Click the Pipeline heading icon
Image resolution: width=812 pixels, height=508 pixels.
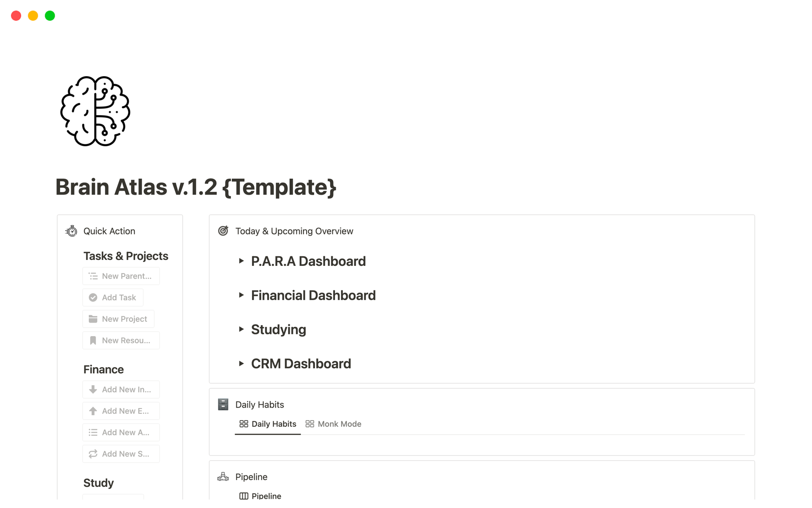(x=223, y=477)
